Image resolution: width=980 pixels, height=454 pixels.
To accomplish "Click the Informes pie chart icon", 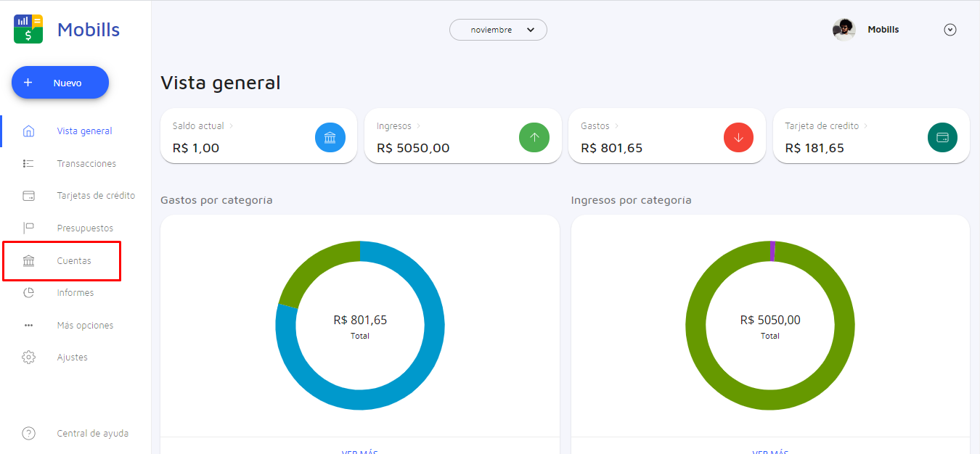I will click(28, 293).
